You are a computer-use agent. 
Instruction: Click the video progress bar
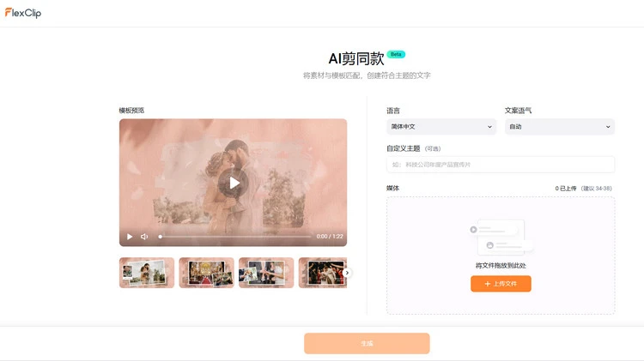(x=235, y=237)
